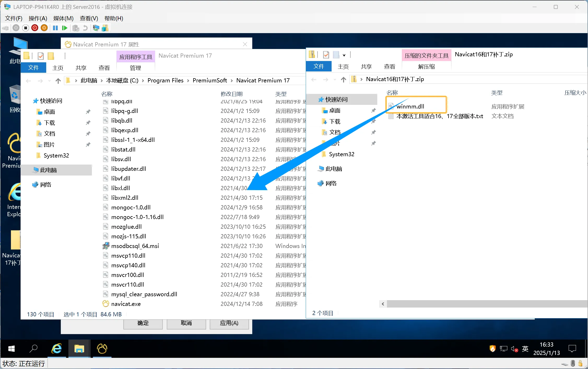Click Properties icon in Navicat Premium 17 explorer
This screenshot has height=369, width=588.
[x=41, y=56]
